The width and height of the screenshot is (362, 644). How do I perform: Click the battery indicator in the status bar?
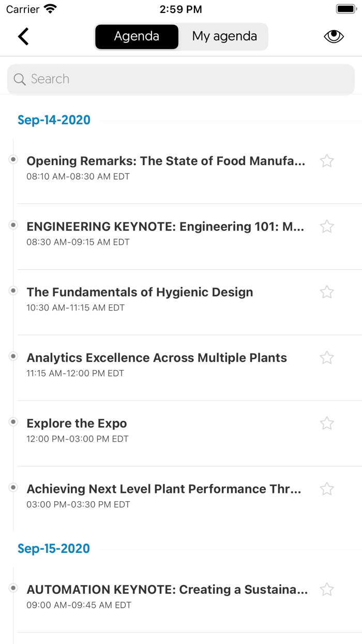pyautogui.click(x=345, y=9)
